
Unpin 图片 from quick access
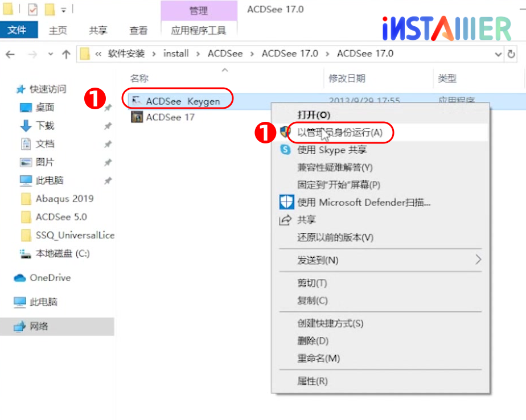pyautogui.click(x=108, y=163)
